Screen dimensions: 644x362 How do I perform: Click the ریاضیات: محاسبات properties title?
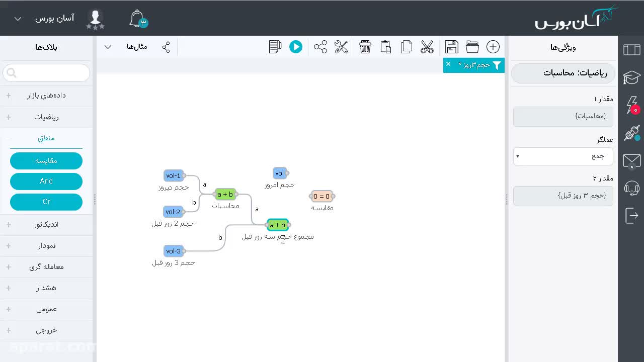point(563,73)
